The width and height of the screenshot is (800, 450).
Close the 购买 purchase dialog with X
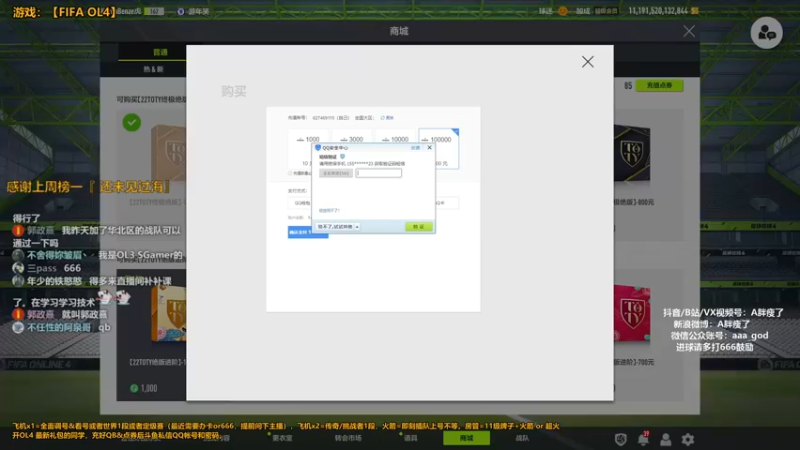[587, 62]
